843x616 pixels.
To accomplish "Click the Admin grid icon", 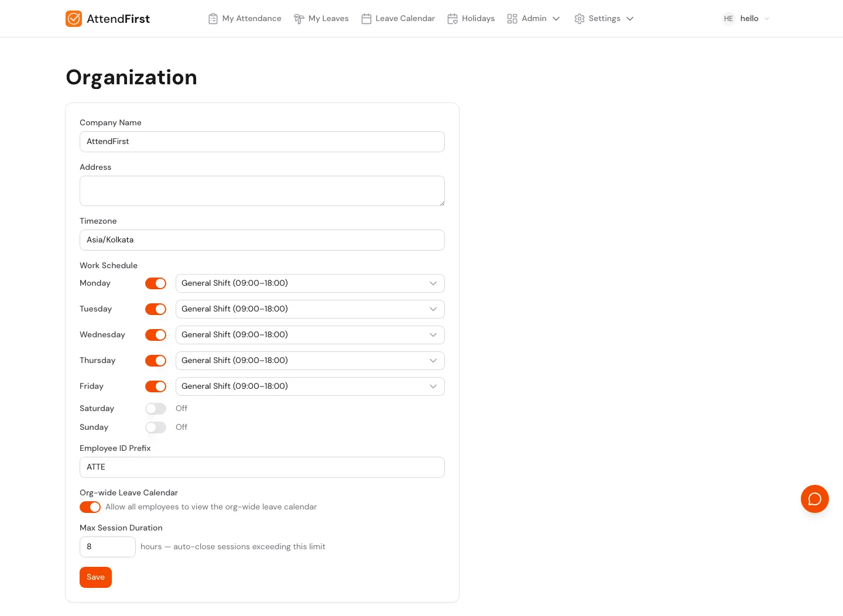I will tap(512, 18).
